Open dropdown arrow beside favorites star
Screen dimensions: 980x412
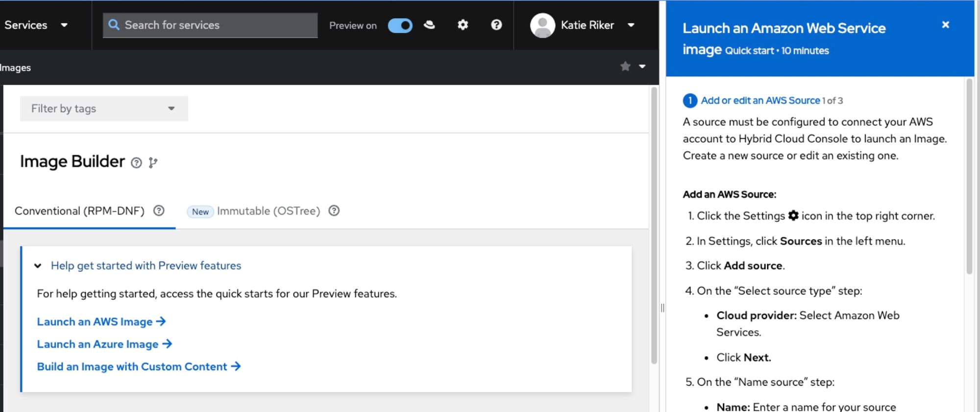click(642, 66)
